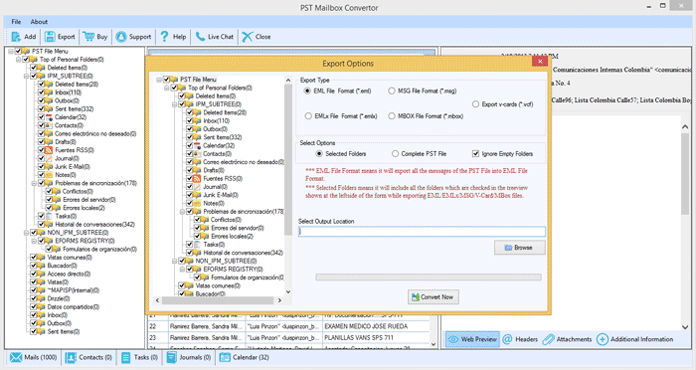
Task: Collapse EFORMS REGISTRY in main window tree
Action: (x=34, y=241)
